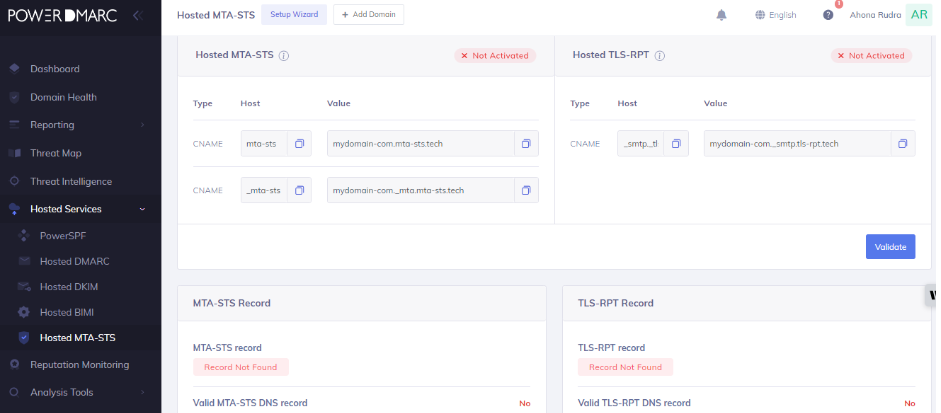Expand the Reporting submenu
Screen dimensions: 941x413
tap(142, 125)
